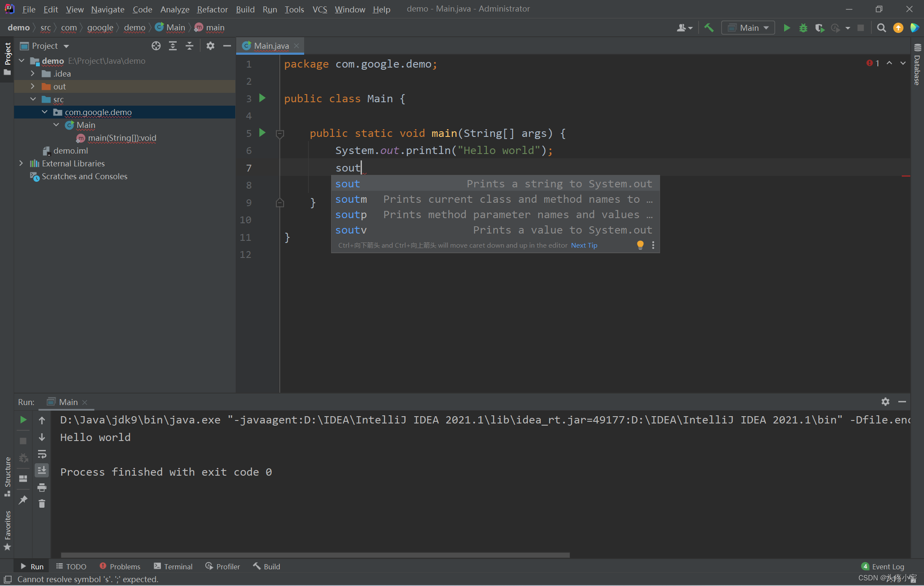The width and height of the screenshot is (924, 586).
Task: Click the run gutter arrow beside main method
Action: (263, 133)
